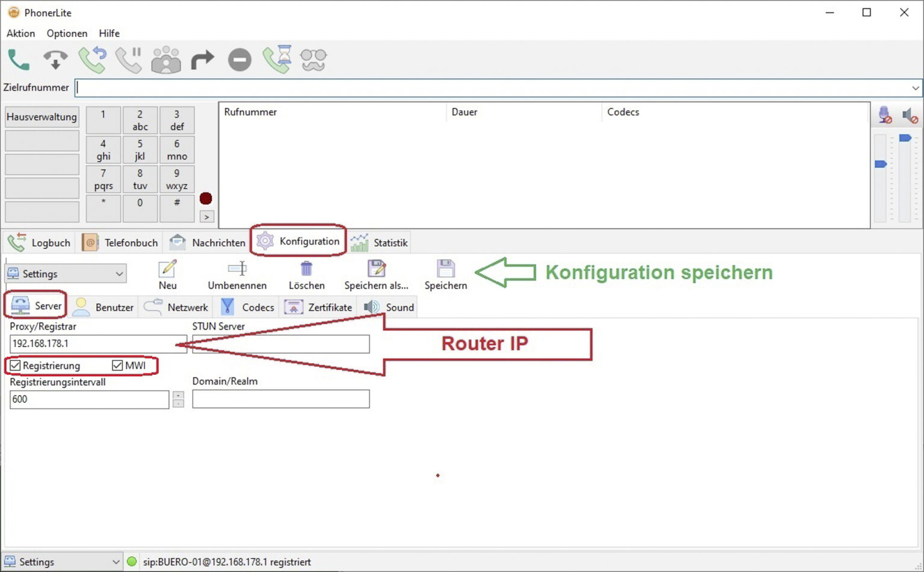
Task: Uncheck the Registrierung checkbox
Action: 16,366
